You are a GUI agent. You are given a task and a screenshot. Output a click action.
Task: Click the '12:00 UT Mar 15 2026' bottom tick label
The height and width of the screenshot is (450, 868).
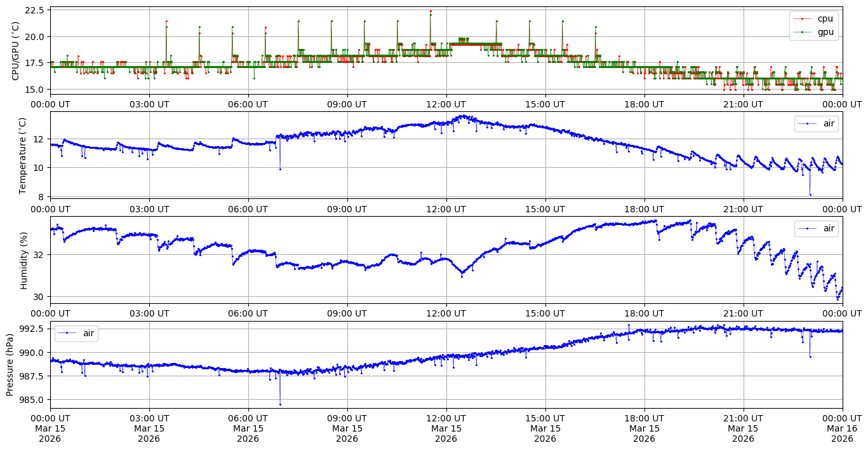click(446, 428)
